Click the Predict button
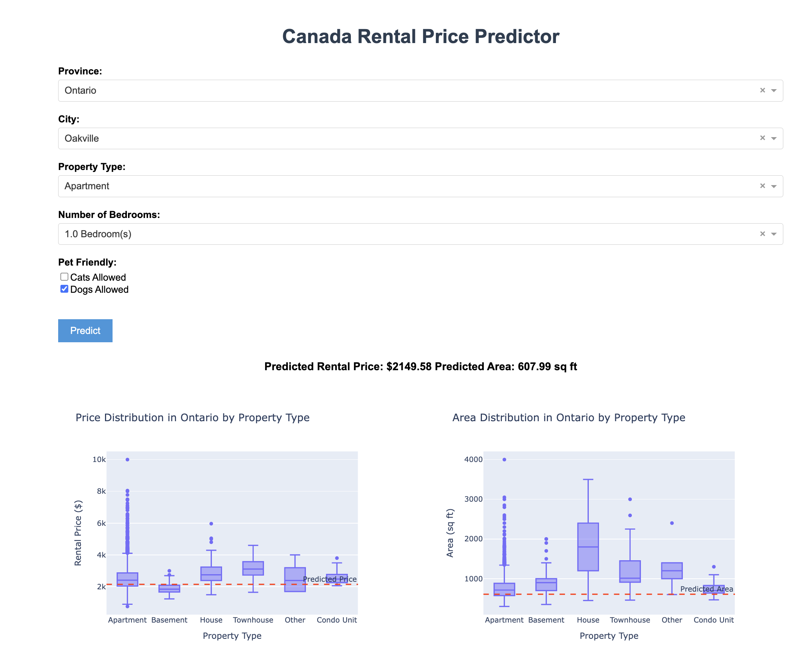This screenshot has width=812, height=649. (85, 331)
